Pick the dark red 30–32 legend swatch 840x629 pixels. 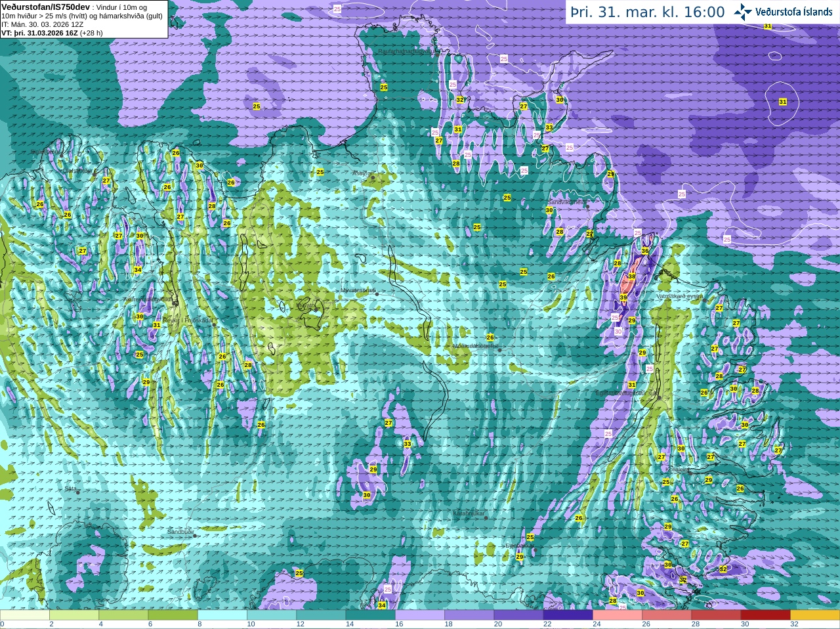click(765, 615)
